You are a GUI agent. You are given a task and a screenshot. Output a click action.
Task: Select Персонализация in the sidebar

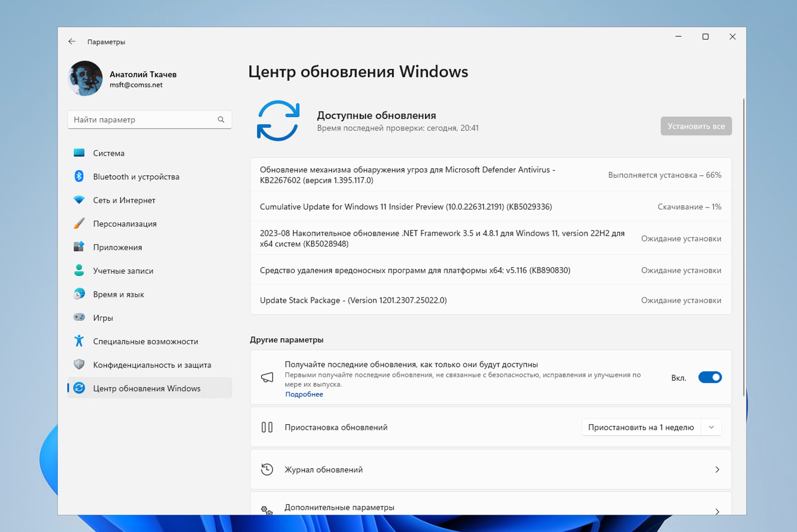150,224
